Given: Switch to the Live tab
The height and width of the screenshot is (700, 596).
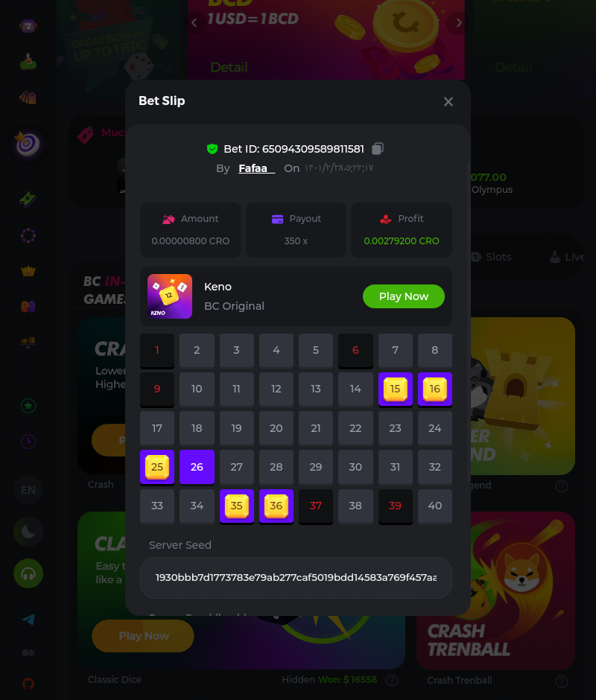Looking at the screenshot, I should coord(566,257).
